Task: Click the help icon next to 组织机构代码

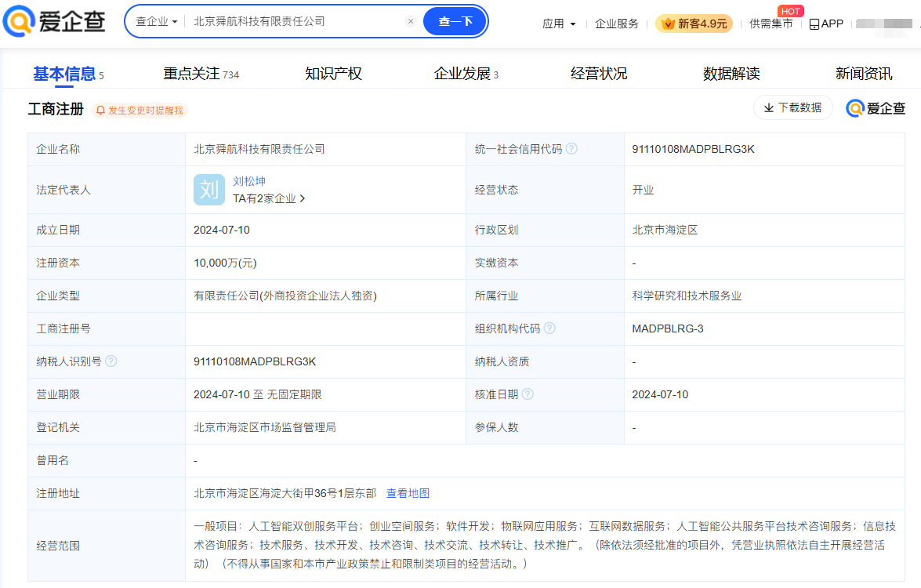Action: [x=549, y=328]
